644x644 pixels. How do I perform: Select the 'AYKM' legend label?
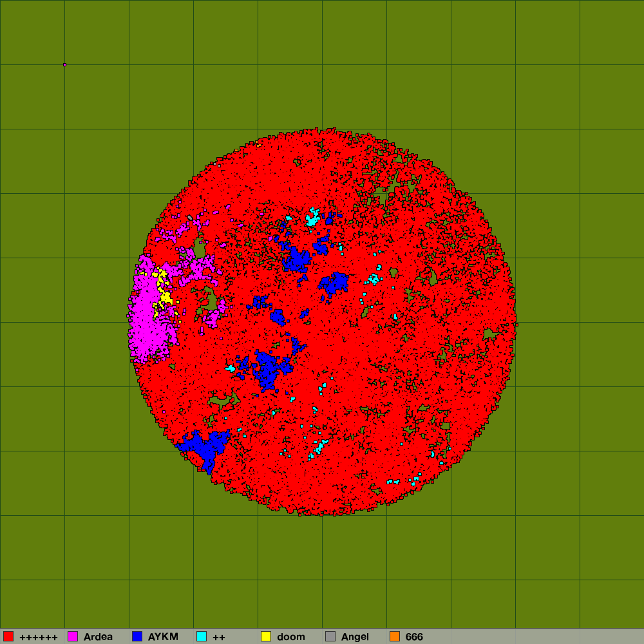pyautogui.click(x=163, y=637)
